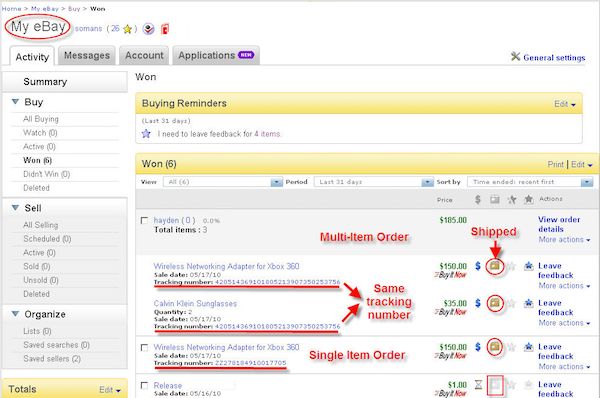600x398 pixels.
Task: Collapse the Buy section triangle
Action: pyautogui.click(x=15, y=102)
